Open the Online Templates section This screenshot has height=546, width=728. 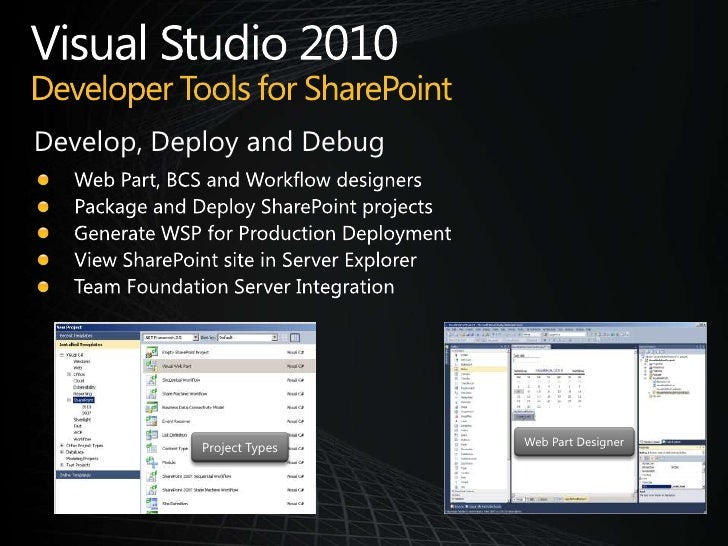(x=98, y=475)
